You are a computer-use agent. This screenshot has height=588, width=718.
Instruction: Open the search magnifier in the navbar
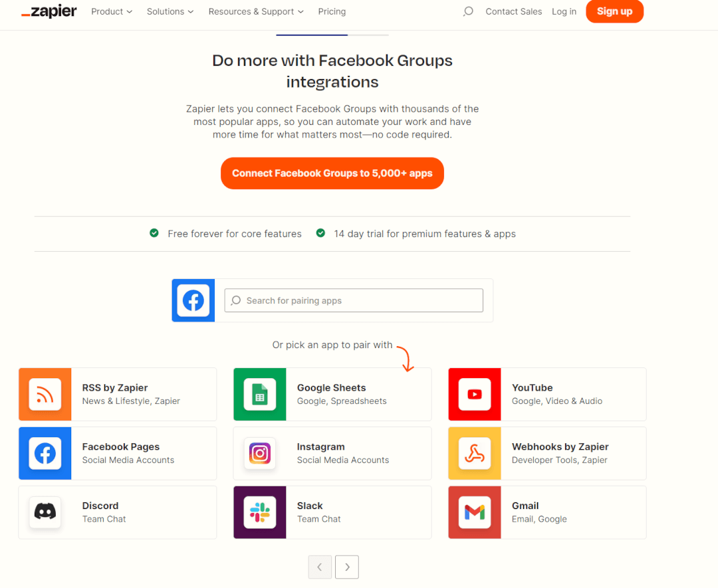tap(468, 11)
